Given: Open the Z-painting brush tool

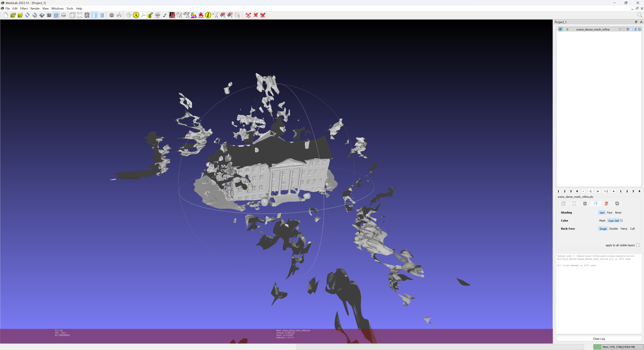Looking at the screenshot, I should (x=165, y=15).
